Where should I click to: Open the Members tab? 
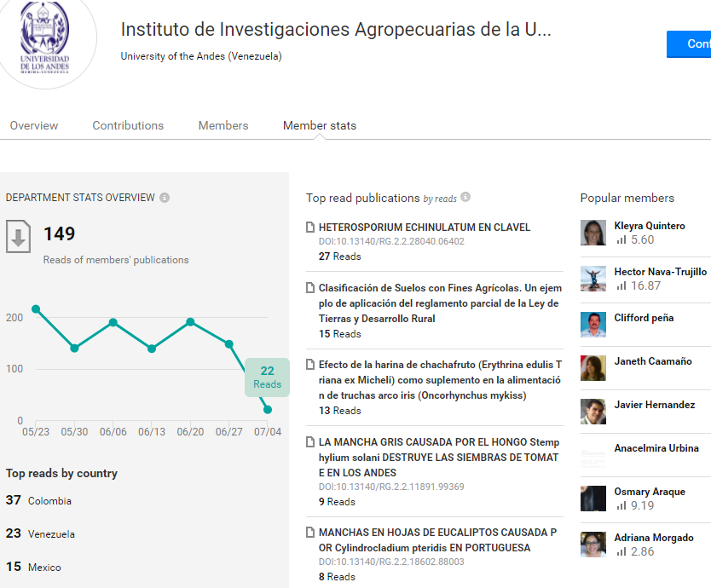[223, 125]
